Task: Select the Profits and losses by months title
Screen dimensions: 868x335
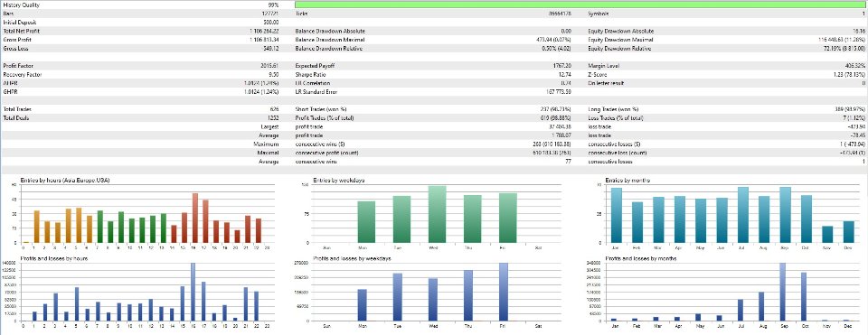Action: pyautogui.click(x=641, y=258)
